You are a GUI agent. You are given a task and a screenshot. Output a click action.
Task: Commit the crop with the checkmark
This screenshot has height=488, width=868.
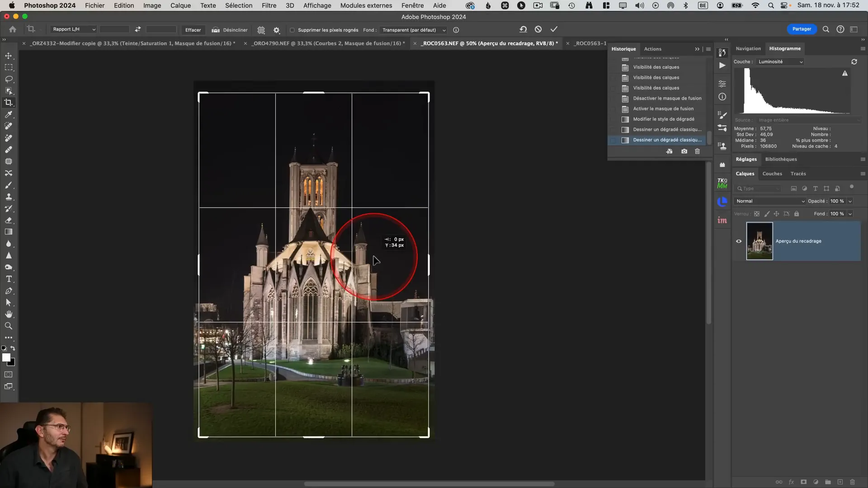point(554,29)
